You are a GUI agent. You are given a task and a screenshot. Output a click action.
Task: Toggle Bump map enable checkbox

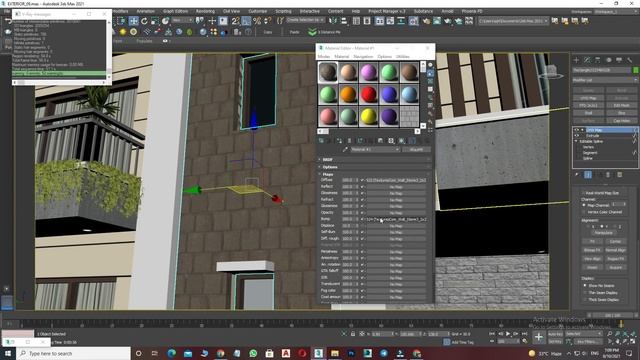coord(362,219)
